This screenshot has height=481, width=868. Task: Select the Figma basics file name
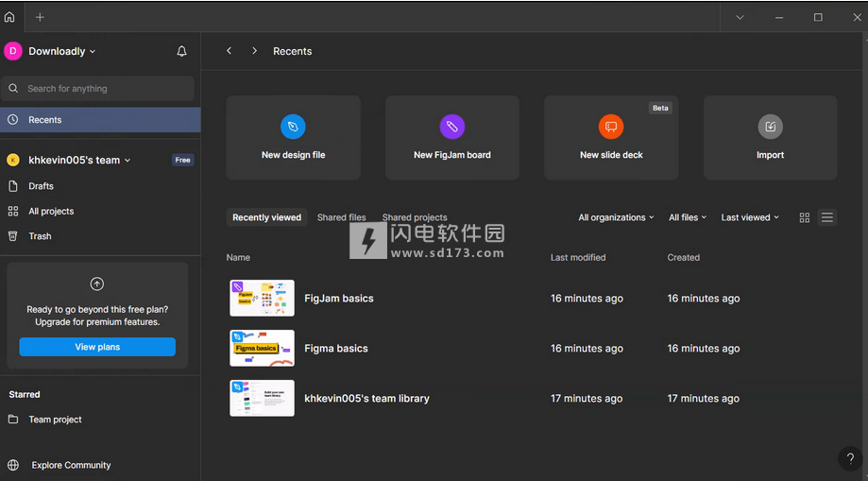[336, 349]
